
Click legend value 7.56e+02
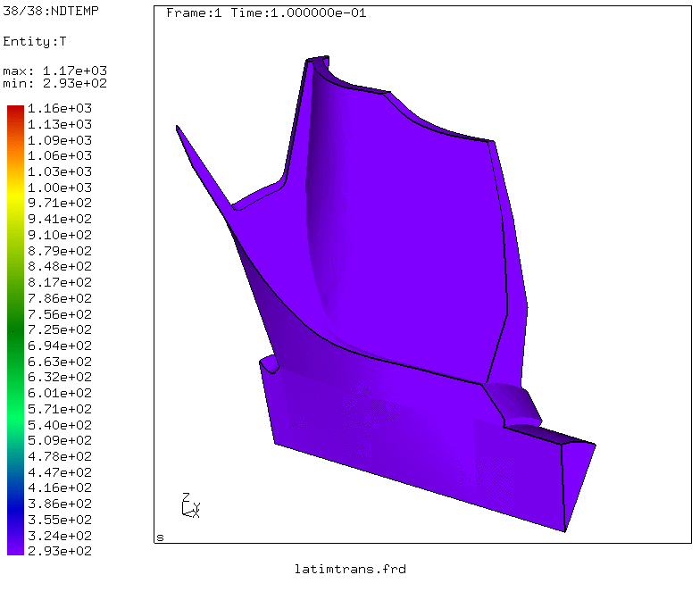(60, 314)
